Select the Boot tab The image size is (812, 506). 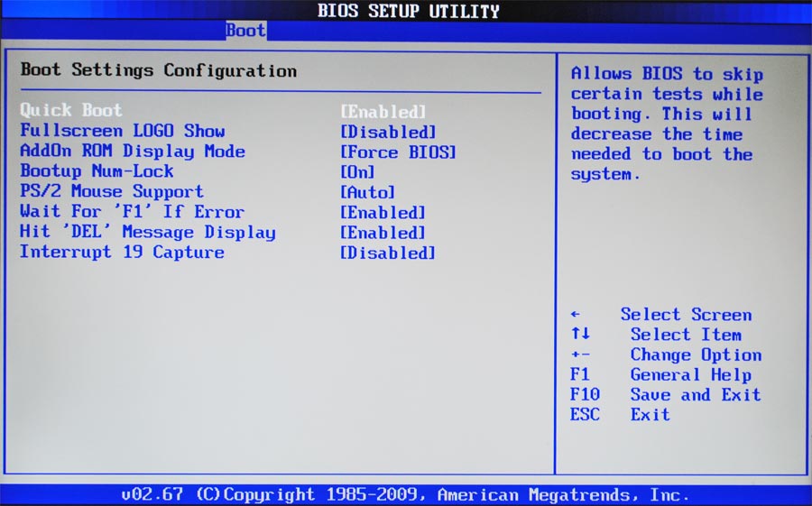246,31
